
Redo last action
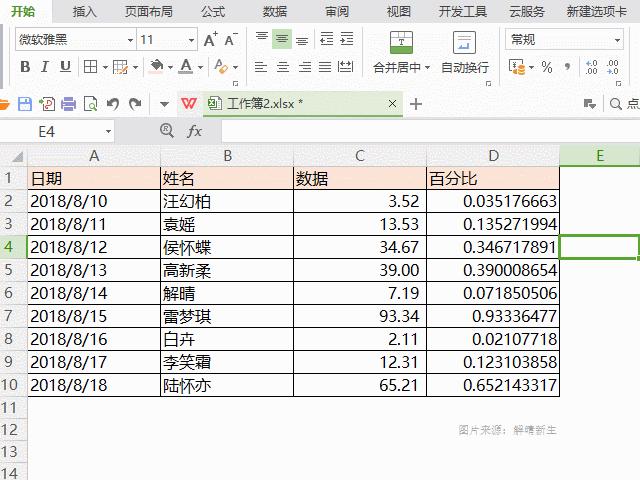tap(135, 104)
